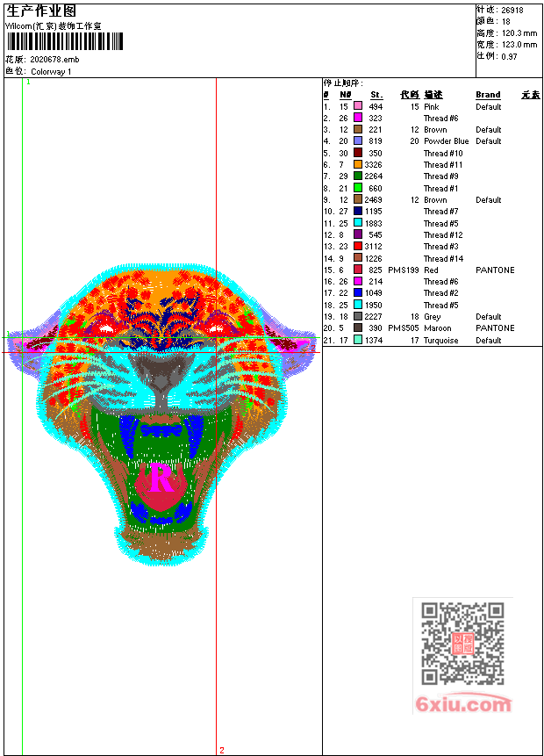The width and height of the screenshot is (544, 756).
Task: Click the '停止顺序:' stop sequence label
Action: 343,83
